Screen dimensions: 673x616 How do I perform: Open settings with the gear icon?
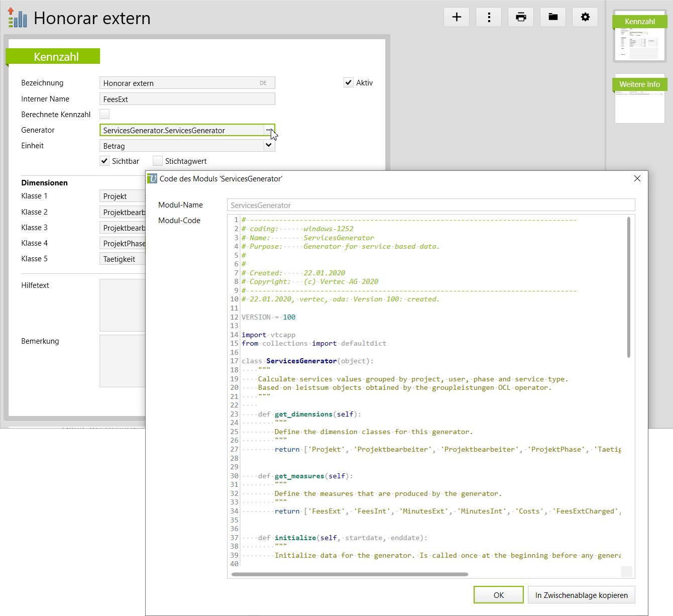(x=585, y=17)
